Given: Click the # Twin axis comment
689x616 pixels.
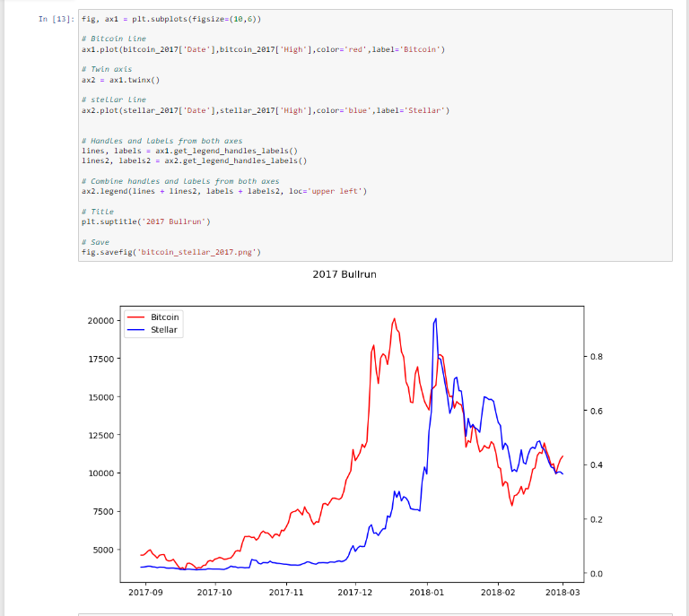Looking at the screenshot, I should [x=107, y=69].
